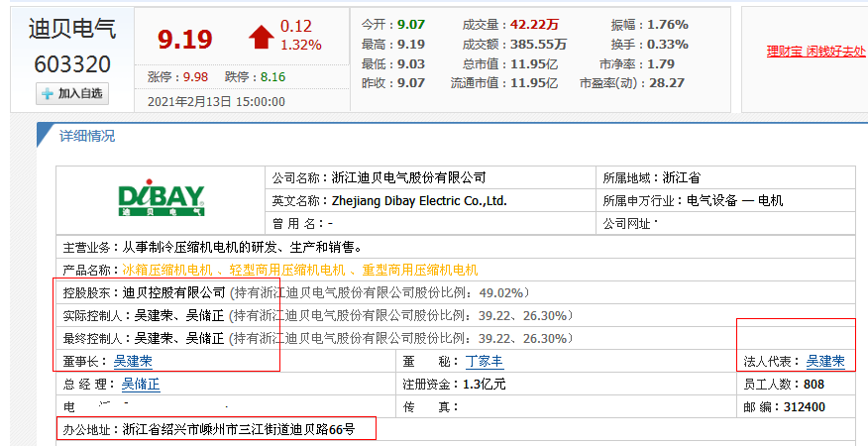Click the current price 9.19
868x446 pixels.
pyautogui.click(x=185, y=40)
